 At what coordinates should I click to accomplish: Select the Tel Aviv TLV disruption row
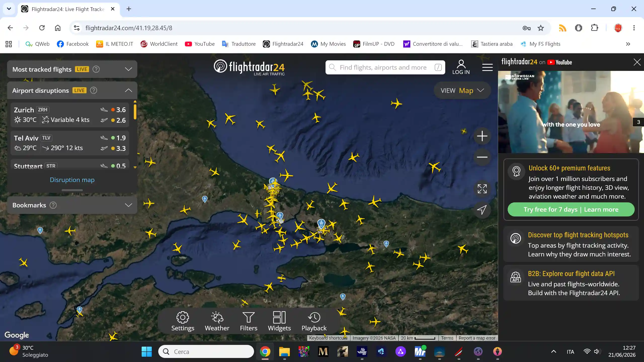point(70,143)
